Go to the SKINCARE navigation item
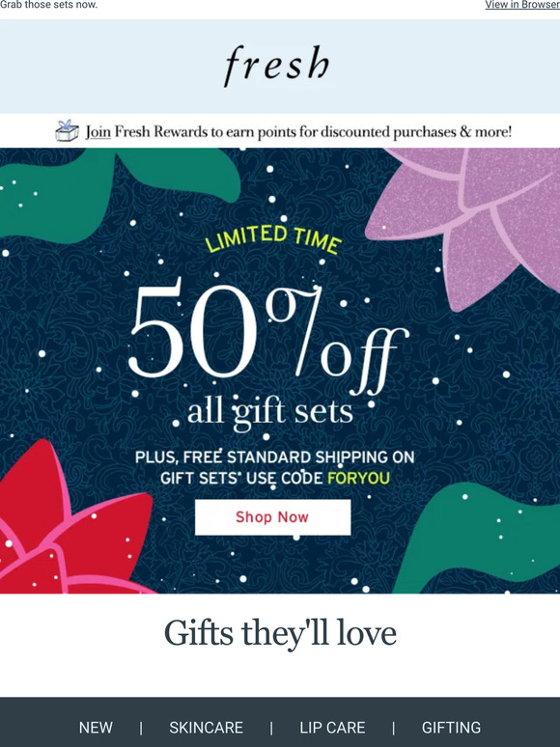This screenshot has width=560, height=747. click(206, 728)
